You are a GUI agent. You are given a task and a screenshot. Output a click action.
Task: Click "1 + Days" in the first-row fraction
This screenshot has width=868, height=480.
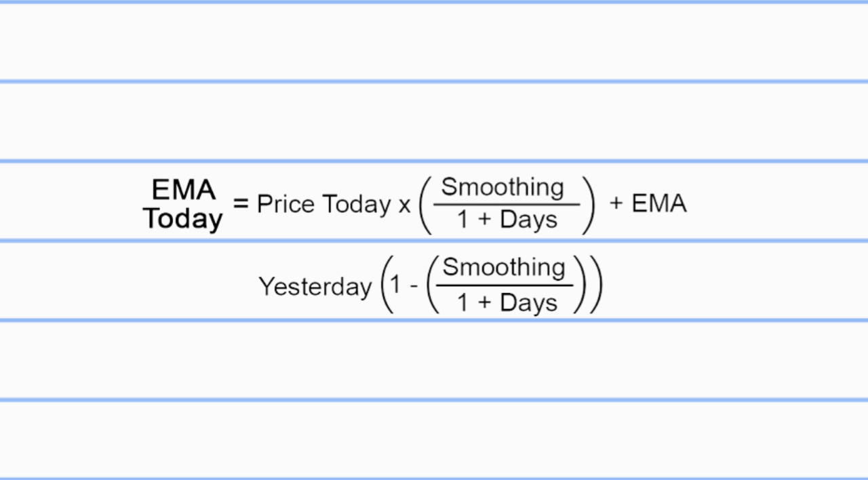point(507,220)
